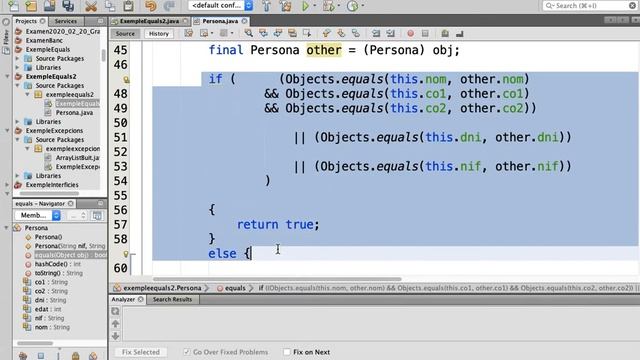Collapse the ExempleEquals2 project node
Screen dimensions: 640x360
(x=7, y=76)
